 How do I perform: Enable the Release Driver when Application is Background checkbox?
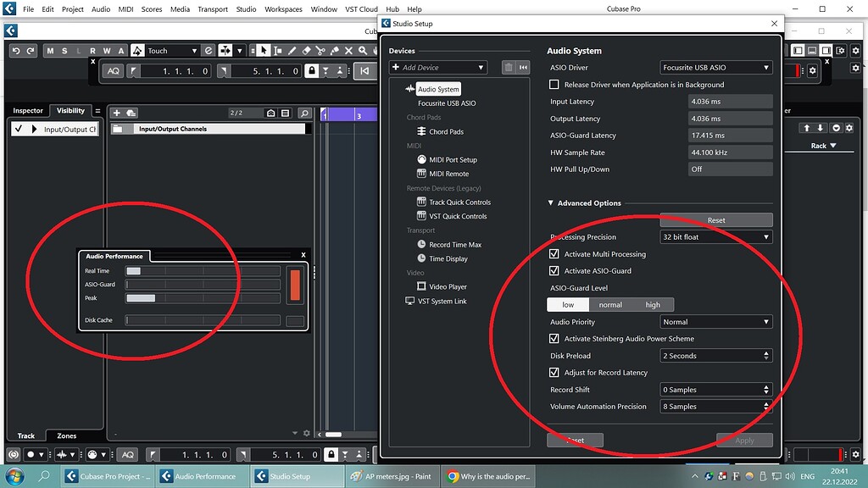(553, 84)
